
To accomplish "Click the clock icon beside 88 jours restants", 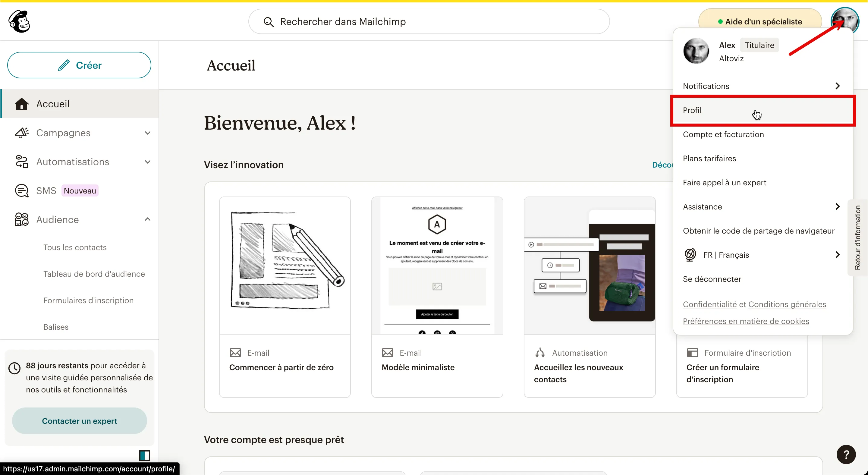I will click(14, 368).
